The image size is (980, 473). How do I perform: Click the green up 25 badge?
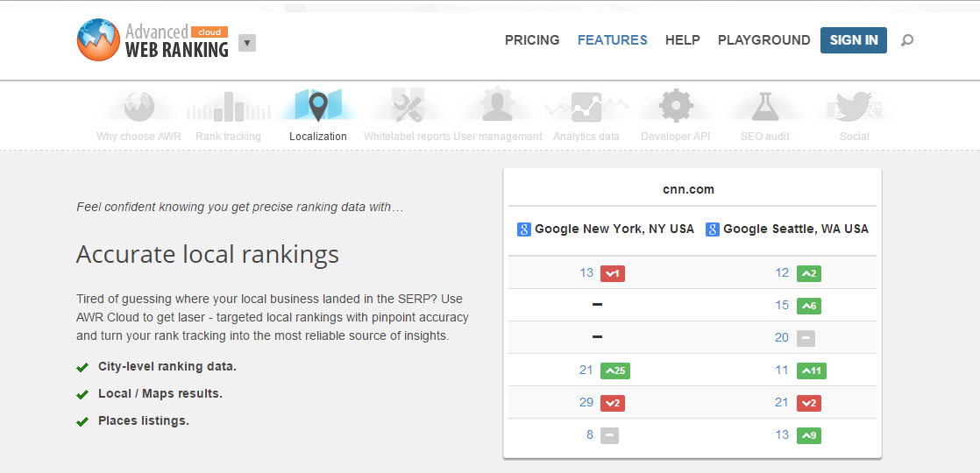point(615,371)
